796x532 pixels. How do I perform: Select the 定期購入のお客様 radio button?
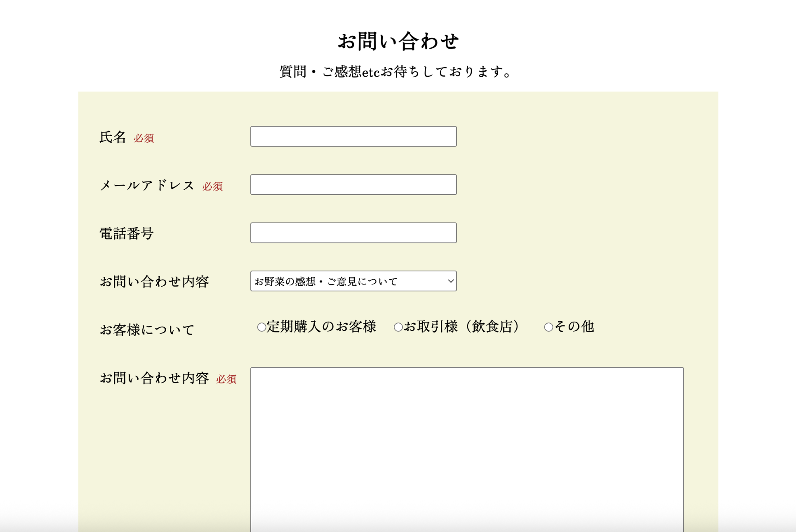pos(261,327)
